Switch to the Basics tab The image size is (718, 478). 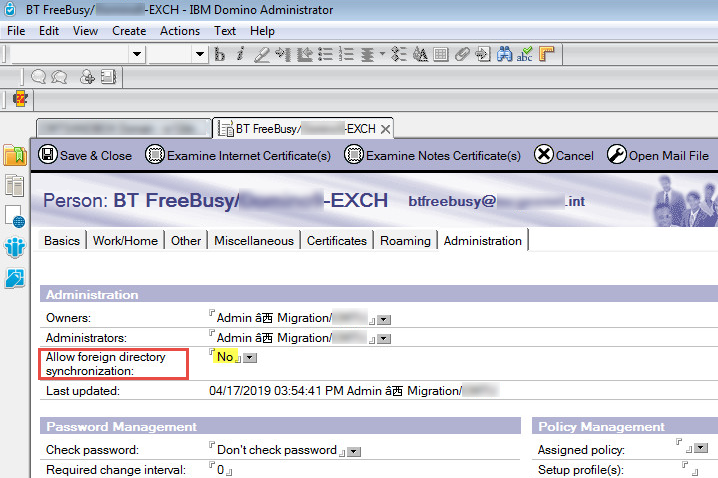point(62,240)
